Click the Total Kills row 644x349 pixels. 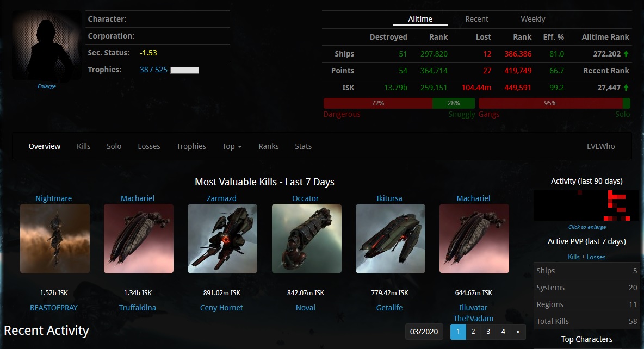[x=587, y=321]
